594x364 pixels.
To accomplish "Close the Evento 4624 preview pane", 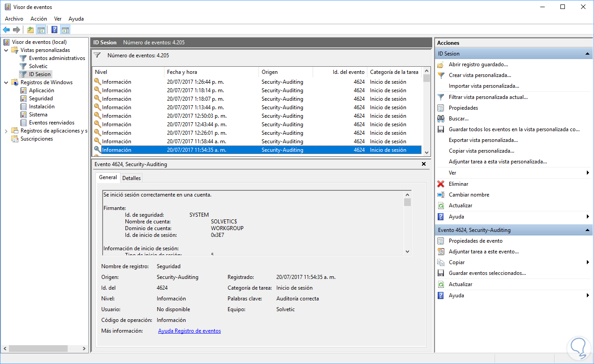I will pyautogui.click(x=424, y=164).
